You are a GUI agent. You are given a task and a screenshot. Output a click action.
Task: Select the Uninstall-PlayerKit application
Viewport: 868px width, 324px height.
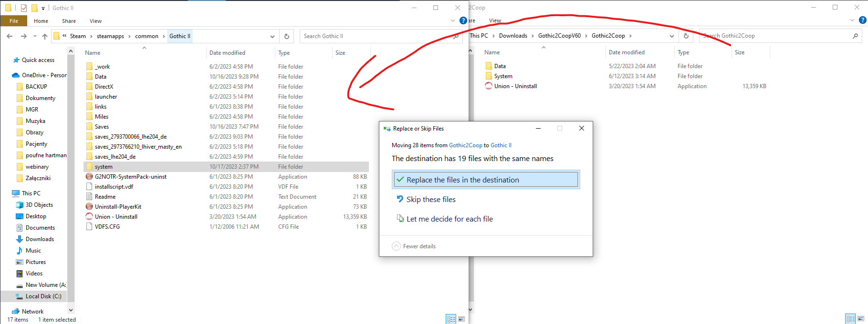(118, 207)
